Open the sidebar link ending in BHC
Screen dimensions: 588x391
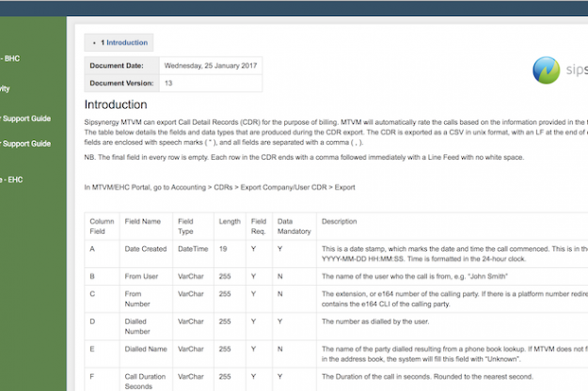click(11, 58)
